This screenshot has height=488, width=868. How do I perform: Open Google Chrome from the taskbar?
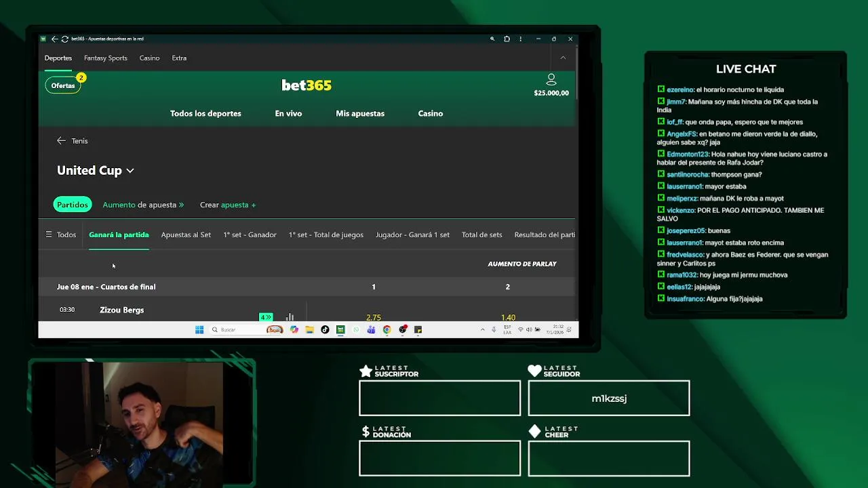tap(387, 329)
